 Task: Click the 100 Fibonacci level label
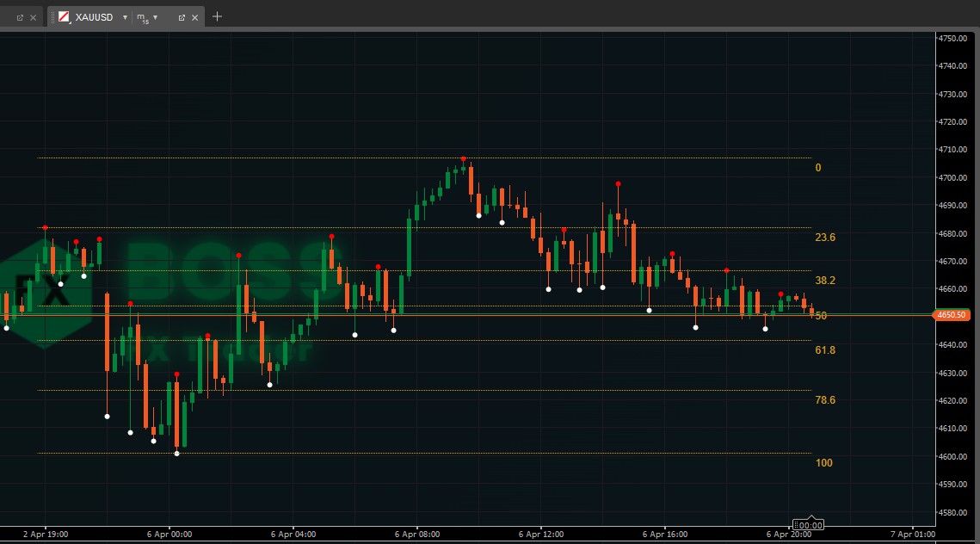[x=823, y=463]
